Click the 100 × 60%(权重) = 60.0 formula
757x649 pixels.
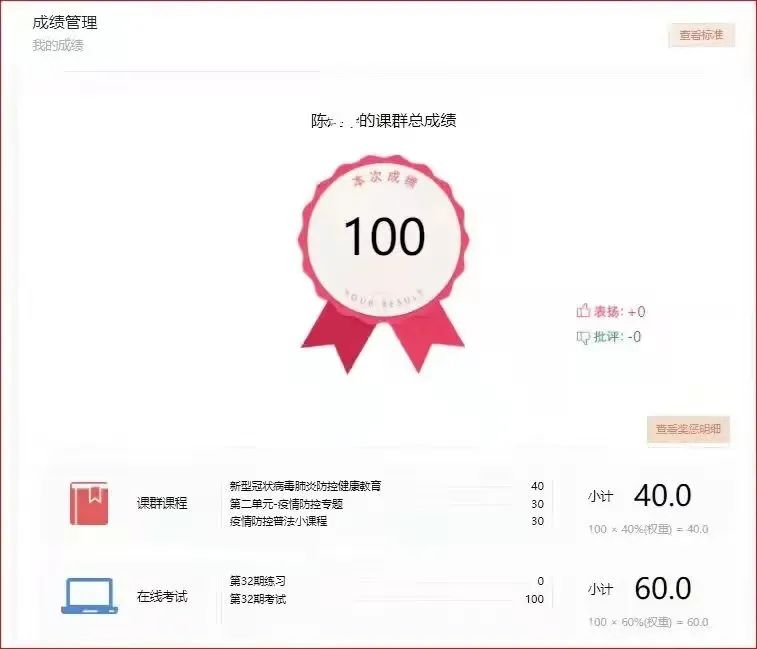tap(648, 622)
